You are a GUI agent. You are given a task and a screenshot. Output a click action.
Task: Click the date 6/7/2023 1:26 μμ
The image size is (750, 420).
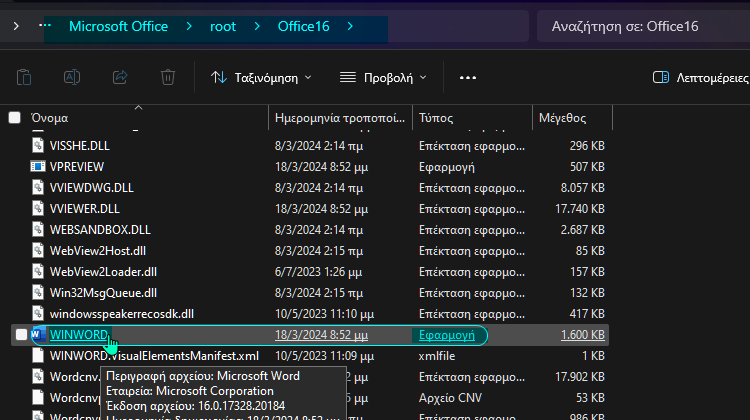click(318, 272)
